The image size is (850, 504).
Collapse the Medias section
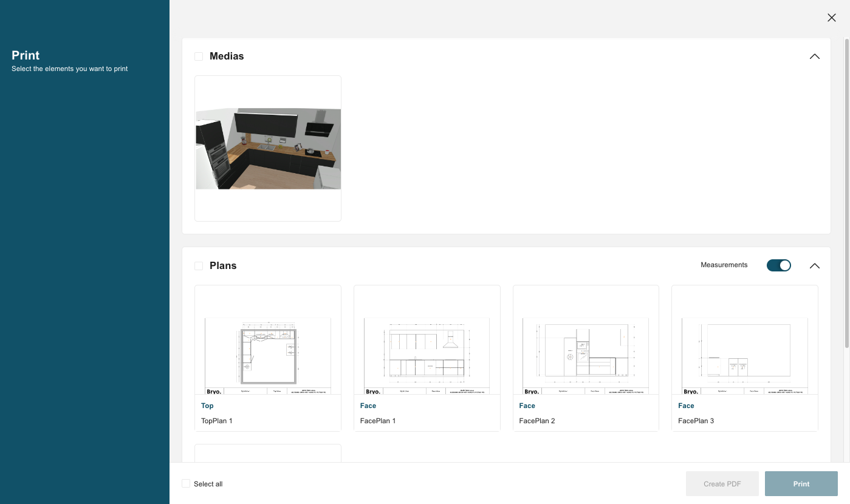814,56
